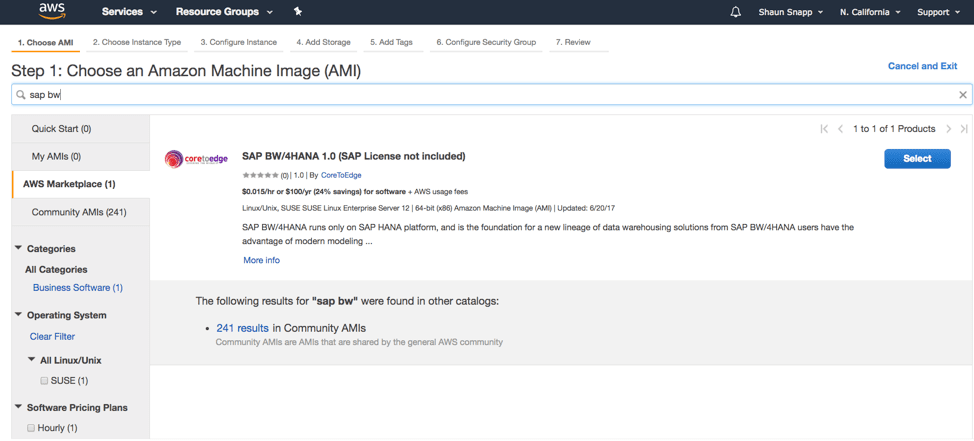Viewport: 974px width, 441px height.
Task: Go to first page of products
Action: point(824,129)
